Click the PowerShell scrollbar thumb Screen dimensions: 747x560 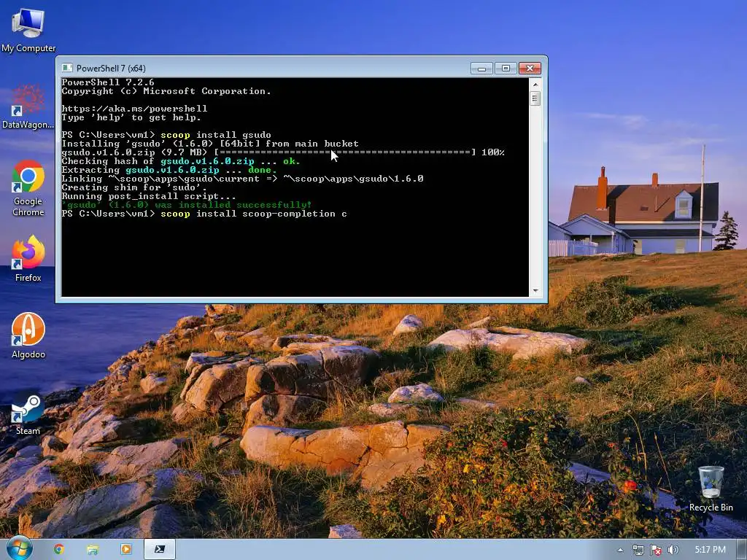pos(535,98)
